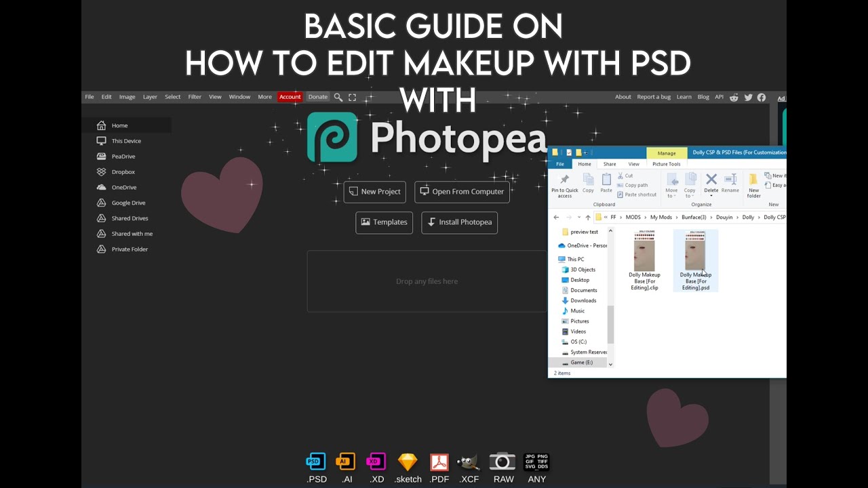Open the Learn link in Photopea
This screenshot has height=488, width=868.
tap(684, 97)
